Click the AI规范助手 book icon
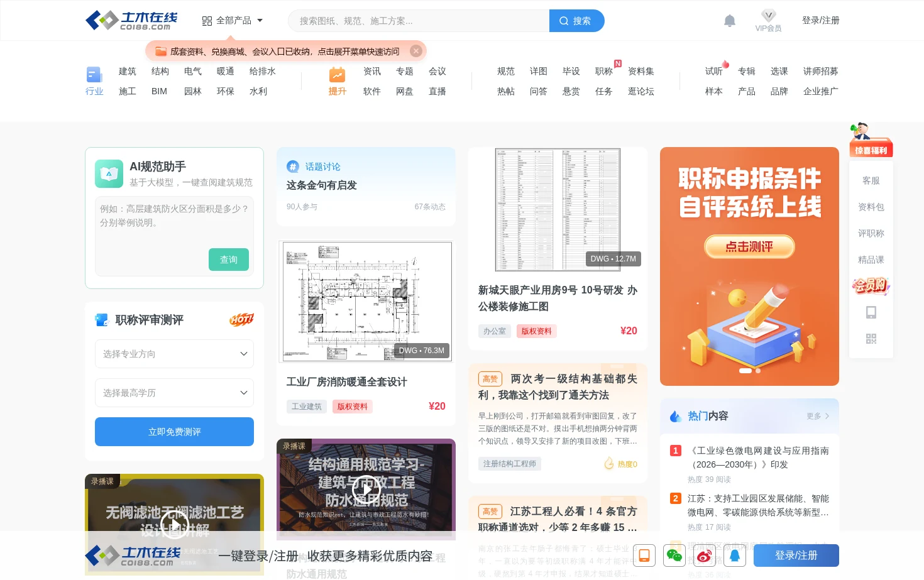 [x=109, y=173]
